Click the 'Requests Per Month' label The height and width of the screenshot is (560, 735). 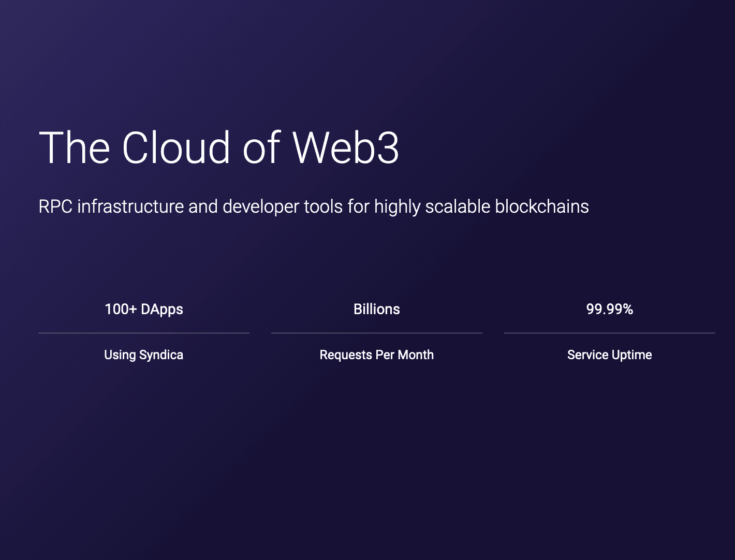click(377, 355)
